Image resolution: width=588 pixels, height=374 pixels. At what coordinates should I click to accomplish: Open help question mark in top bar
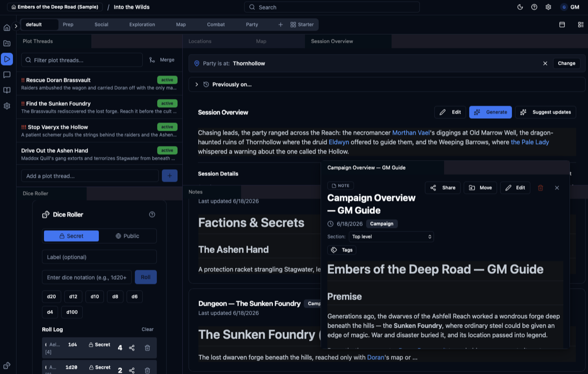click(534, 7)
